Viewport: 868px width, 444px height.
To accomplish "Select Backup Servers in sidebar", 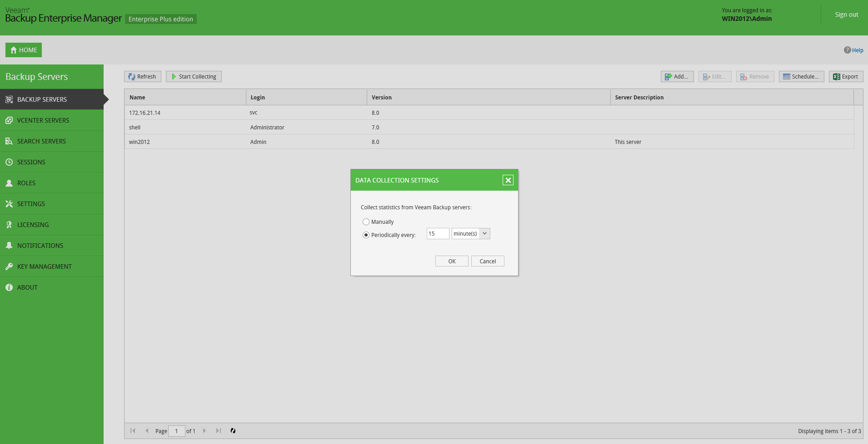I will [52, 99].
